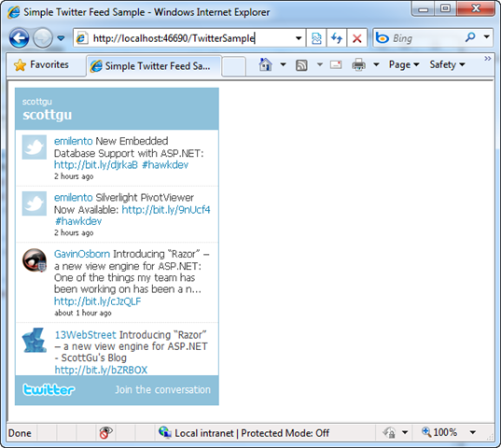This screenshot has height=448, width=501.
Task: Click the Print icon
Action: 358,65
